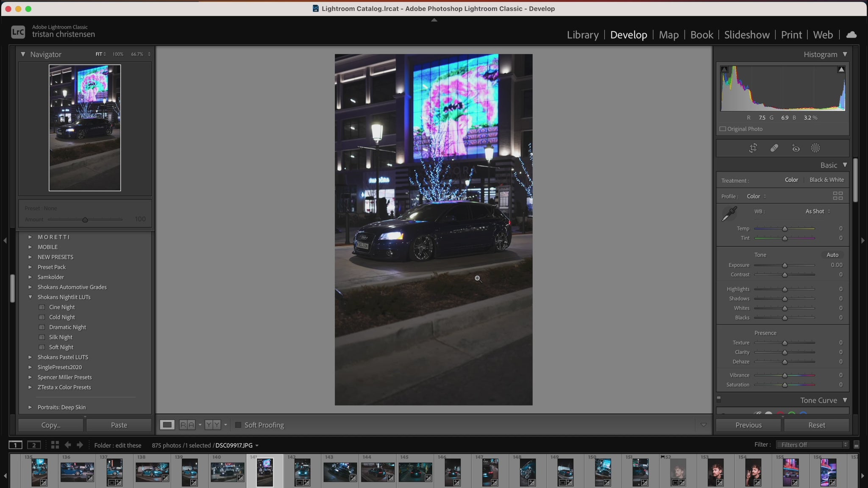
Task: Toggle the Tone Curve panel switch
Action: [x=719, y=399]
